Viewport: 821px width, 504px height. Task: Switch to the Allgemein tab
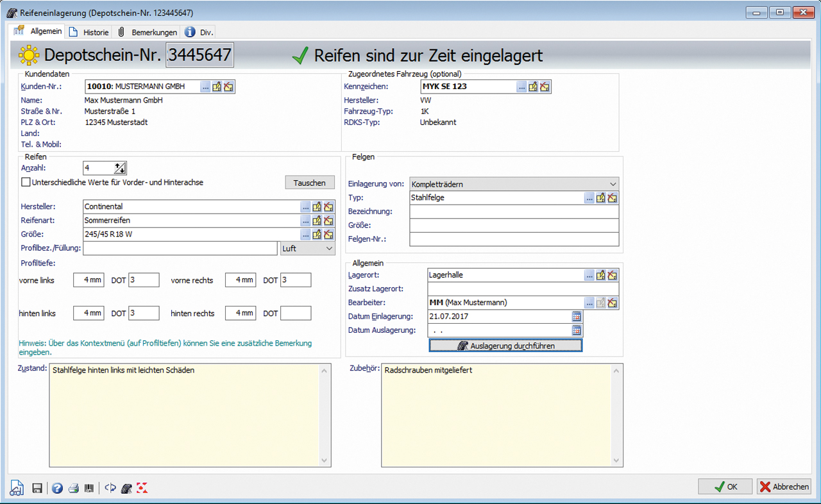click(x=38, y=31)
